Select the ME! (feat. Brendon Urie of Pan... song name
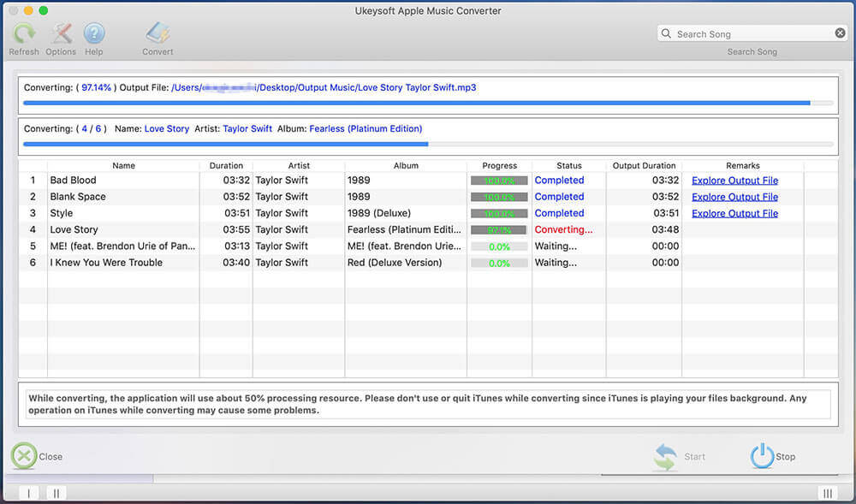 pos(122,246)
